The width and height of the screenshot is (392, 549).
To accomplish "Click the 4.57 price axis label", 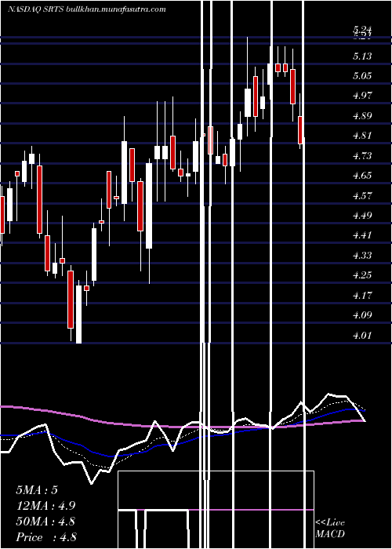I will point(362,195).
